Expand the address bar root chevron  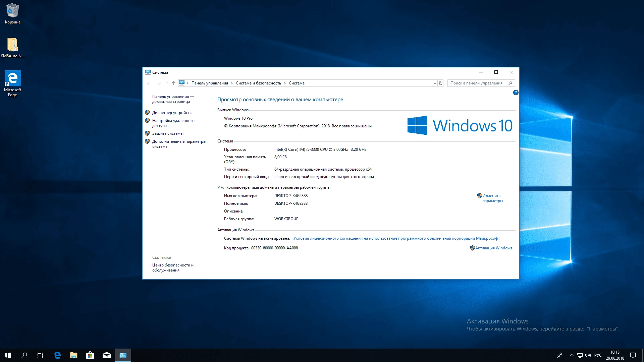[188, 83]
